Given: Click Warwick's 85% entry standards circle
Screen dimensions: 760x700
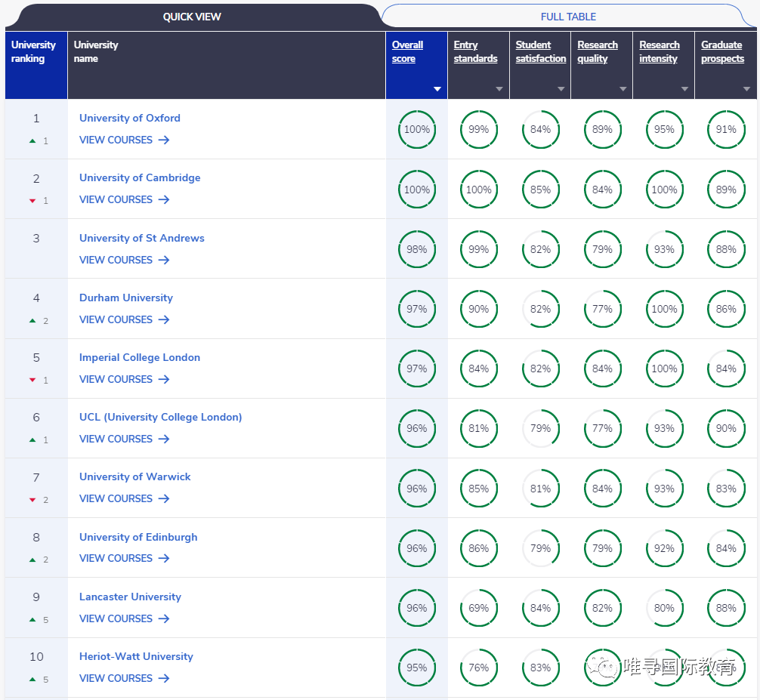Looking at the screenshot, I should point(478,489).
